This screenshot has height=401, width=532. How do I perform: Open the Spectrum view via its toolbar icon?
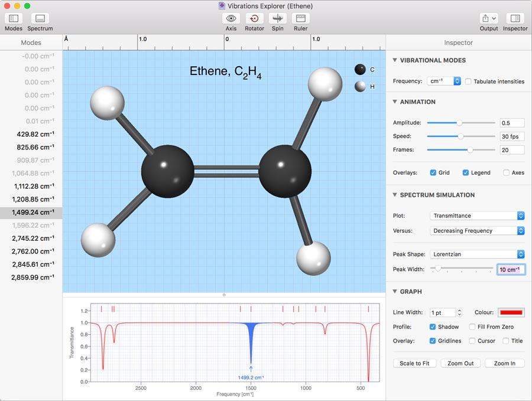point(40,19)
